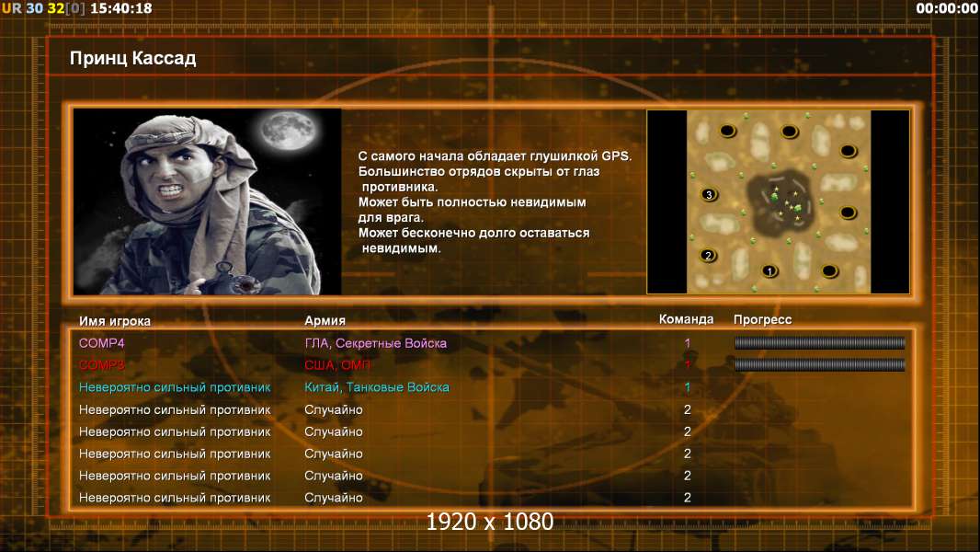Click the line "Большинство отрядов скрыты от глаз"

479,171
